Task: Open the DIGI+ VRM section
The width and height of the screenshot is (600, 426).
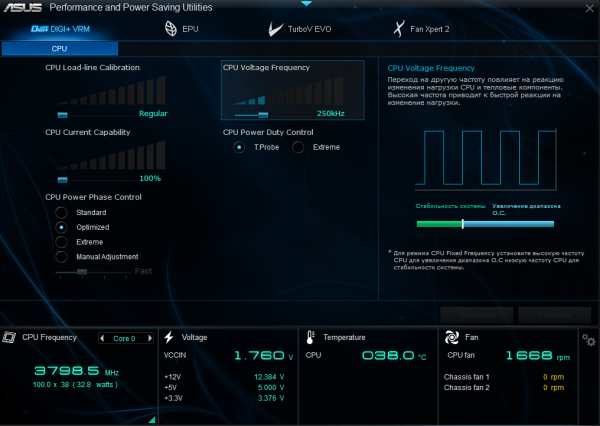Action: tap(60, 29)
